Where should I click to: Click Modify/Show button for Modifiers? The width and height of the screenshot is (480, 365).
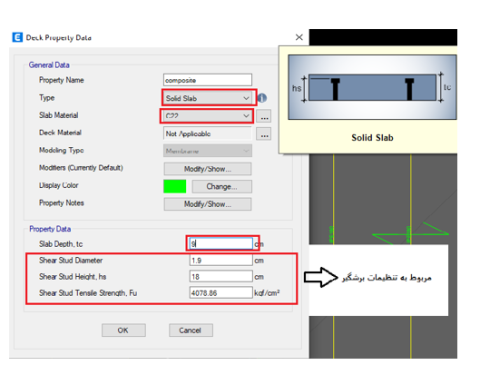point(207,169)
